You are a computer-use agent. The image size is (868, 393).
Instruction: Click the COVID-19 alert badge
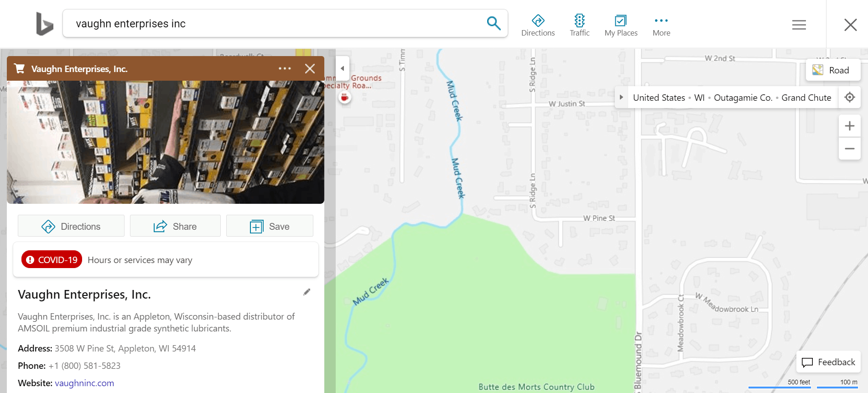[x=52, y=259]
